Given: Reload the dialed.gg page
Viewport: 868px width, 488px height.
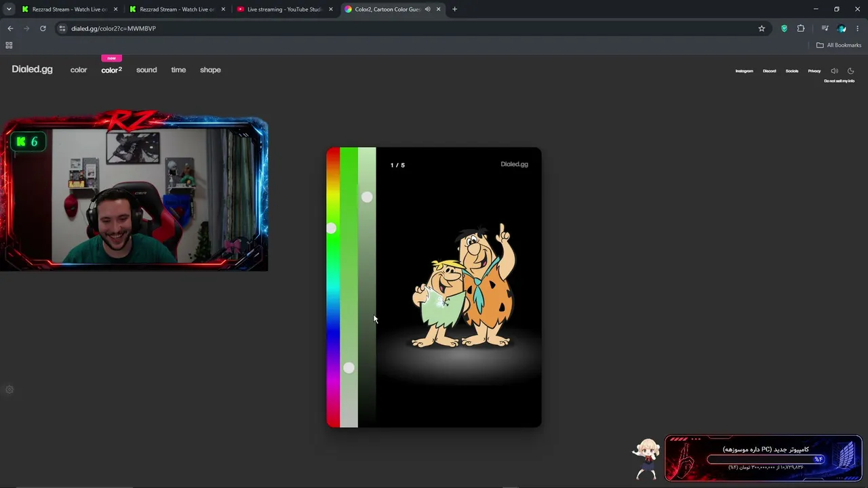Looking at the screenshot, I should [43, 28].
